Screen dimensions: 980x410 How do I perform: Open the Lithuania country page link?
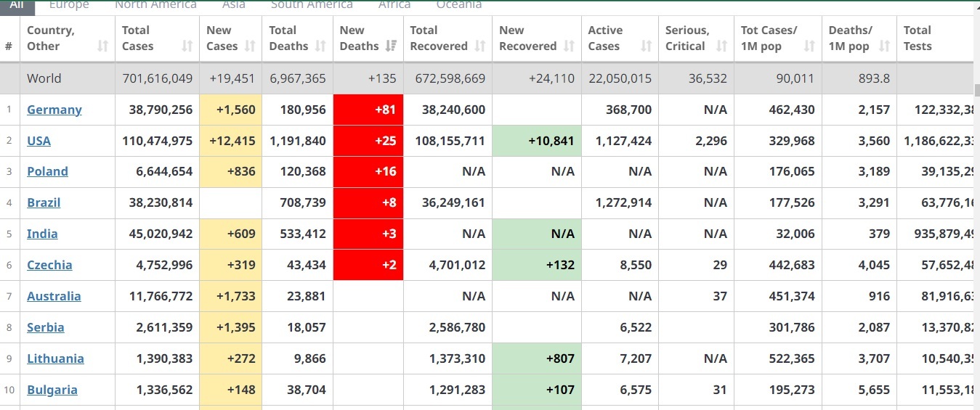click(x=55, y=358)
